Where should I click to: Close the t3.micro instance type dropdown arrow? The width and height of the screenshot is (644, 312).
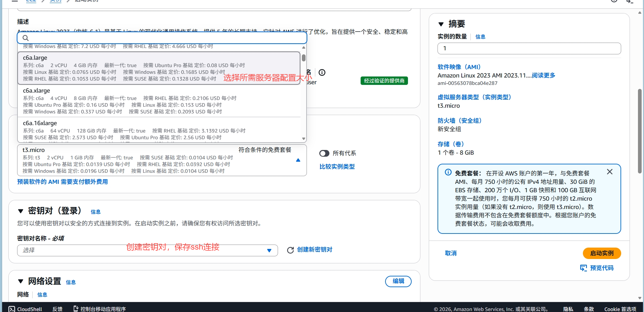pos(298,160)
